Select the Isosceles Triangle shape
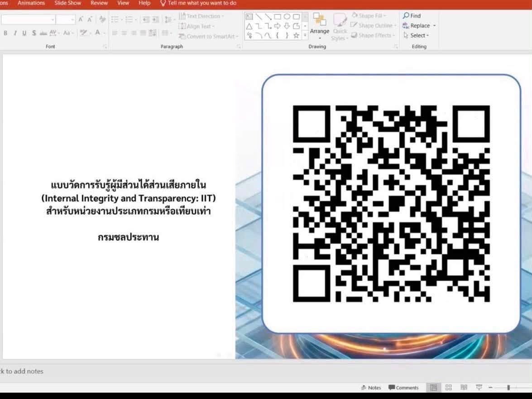 [x=249, y=26]
